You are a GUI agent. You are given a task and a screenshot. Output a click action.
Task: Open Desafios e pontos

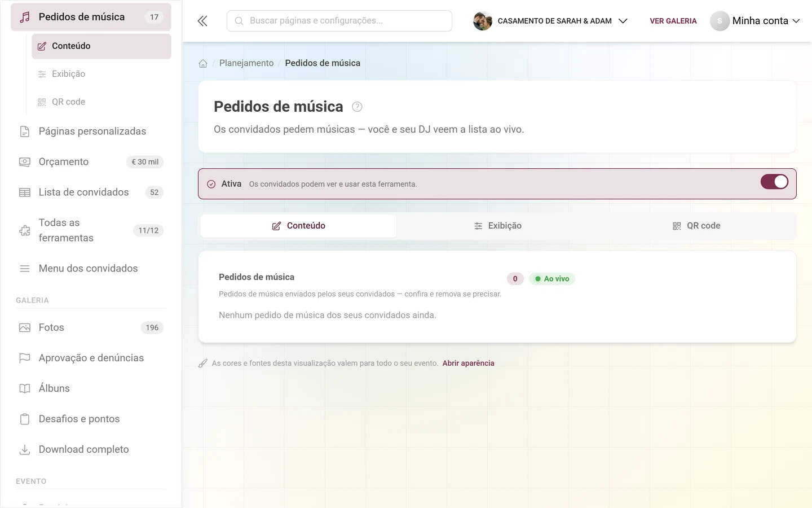(x=91, y=419)
